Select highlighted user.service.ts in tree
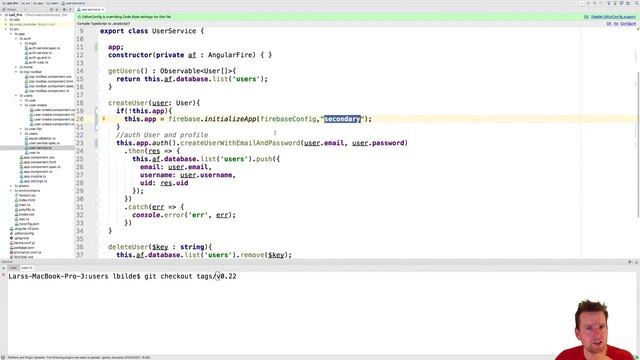The height and width of the screenshot is (360, 640). tap(37, 148)
